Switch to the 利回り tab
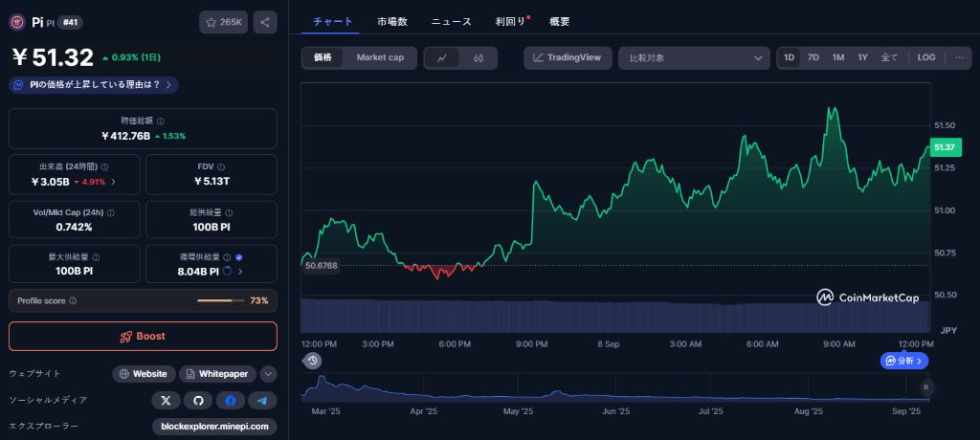Screen dimensions: 980x440 click(x=510, y=22)
